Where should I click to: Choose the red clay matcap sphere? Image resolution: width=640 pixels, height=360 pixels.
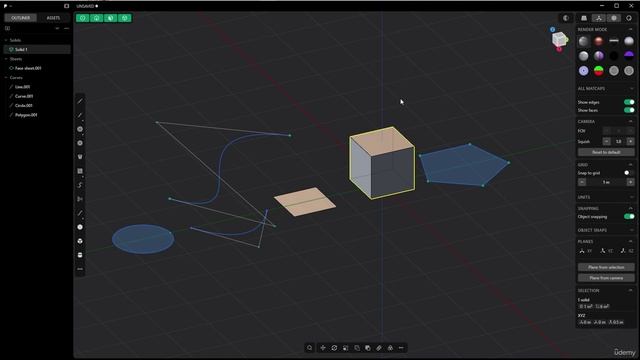coord(599,41)
